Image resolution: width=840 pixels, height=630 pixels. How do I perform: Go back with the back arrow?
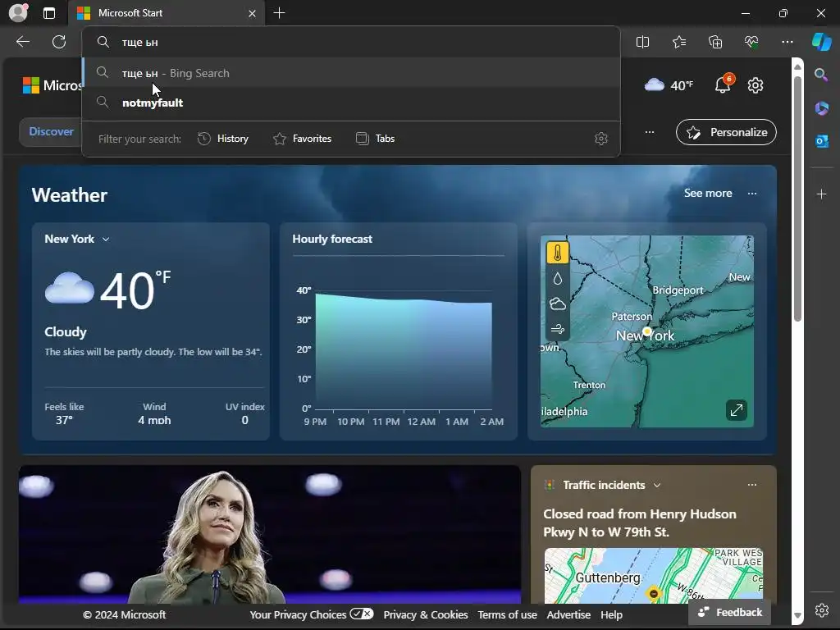pyautogui.click(x=23, y=42)
